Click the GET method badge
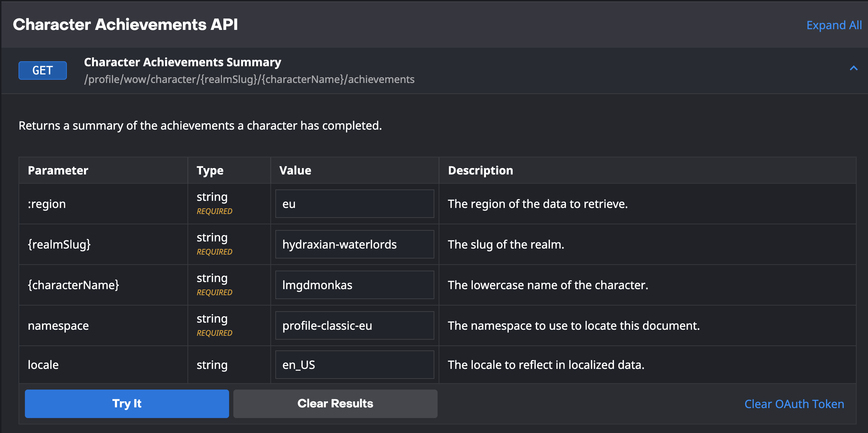This screenshot has height=433, width=868. pyautogui.click(x=43, y=70)
